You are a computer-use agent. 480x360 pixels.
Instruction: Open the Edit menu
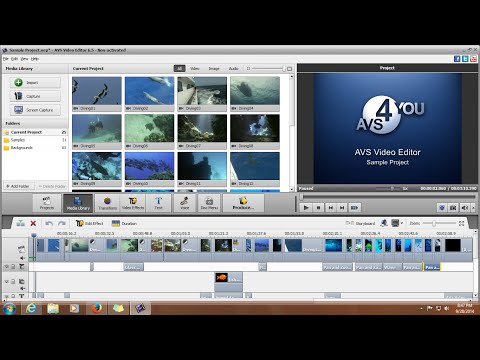point(14,59)
